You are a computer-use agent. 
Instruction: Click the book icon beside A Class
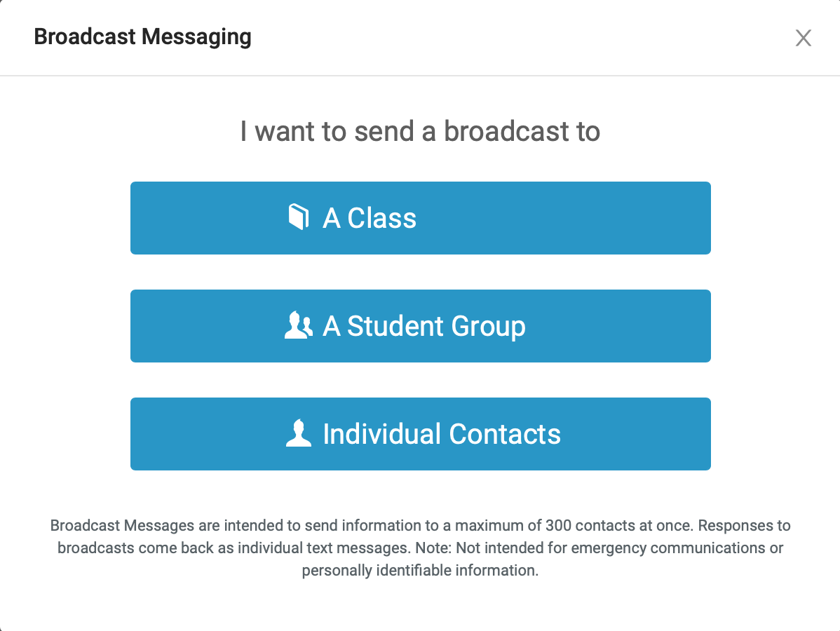tap(299, 217)
